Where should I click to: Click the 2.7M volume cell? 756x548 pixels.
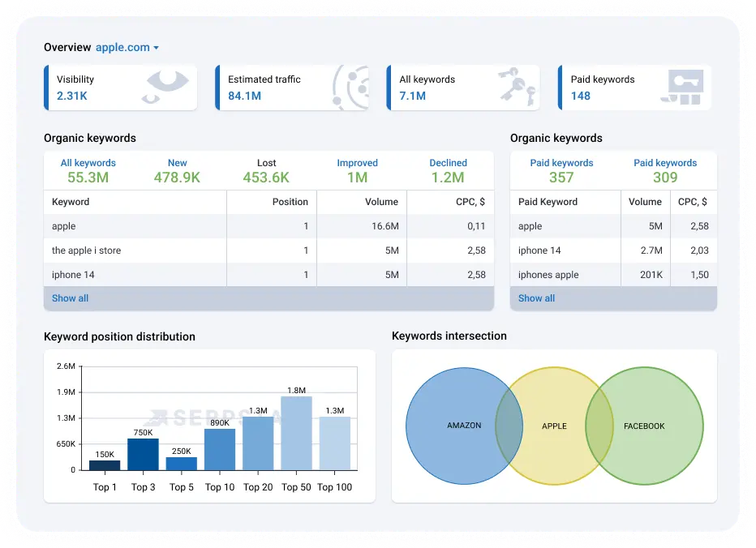click(x=651, y=250)
